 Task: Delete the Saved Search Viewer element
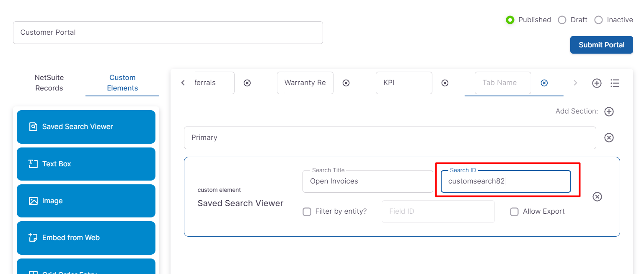[x=597, y=196]
